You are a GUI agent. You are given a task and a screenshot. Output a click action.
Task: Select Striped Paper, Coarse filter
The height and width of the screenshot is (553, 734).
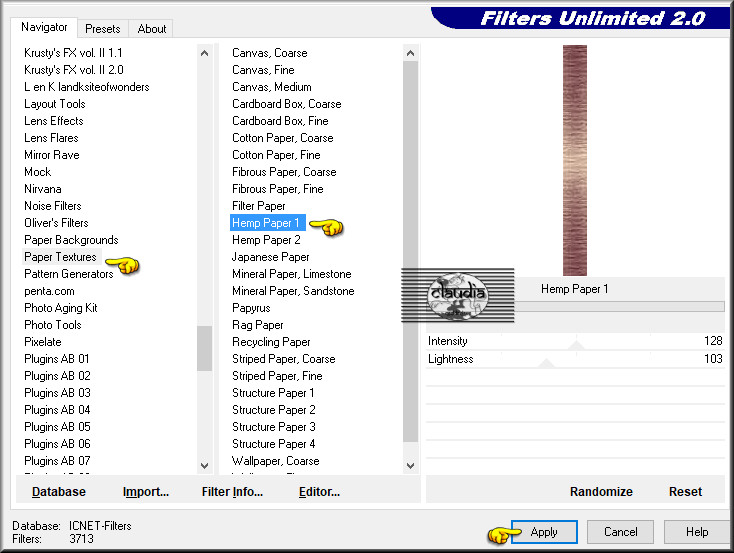(284, 359)
